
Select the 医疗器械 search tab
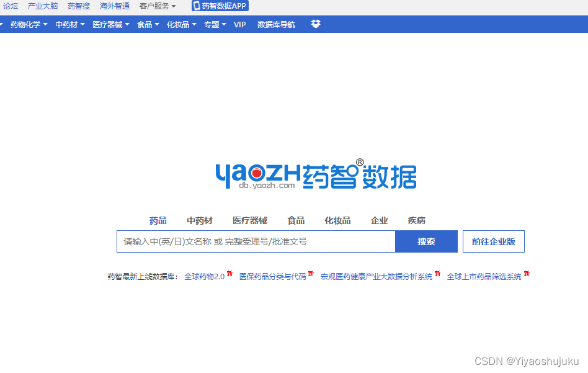[x=250, y=220]
